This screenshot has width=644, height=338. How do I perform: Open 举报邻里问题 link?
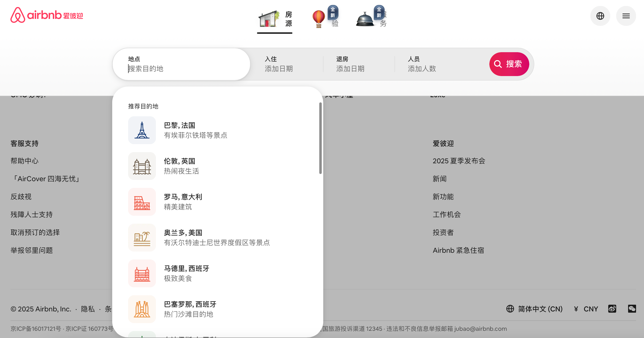tap(32, 250)
